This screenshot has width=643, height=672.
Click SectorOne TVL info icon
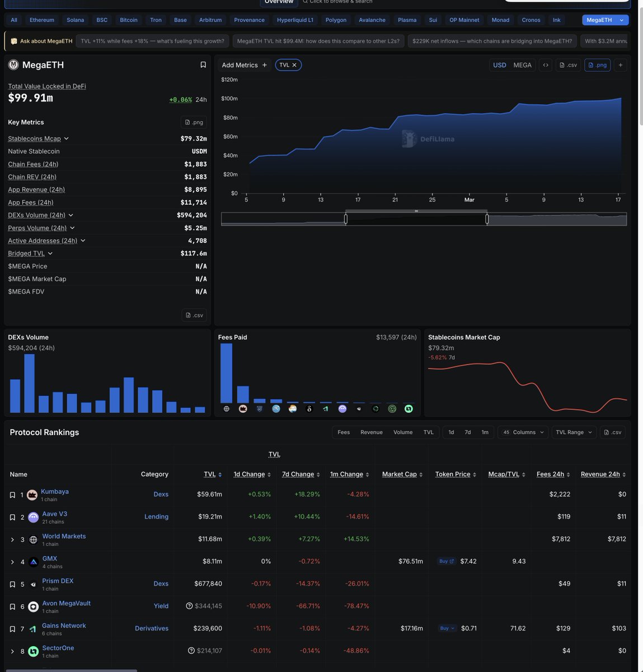pyautogui.click(x=191, y=651)
